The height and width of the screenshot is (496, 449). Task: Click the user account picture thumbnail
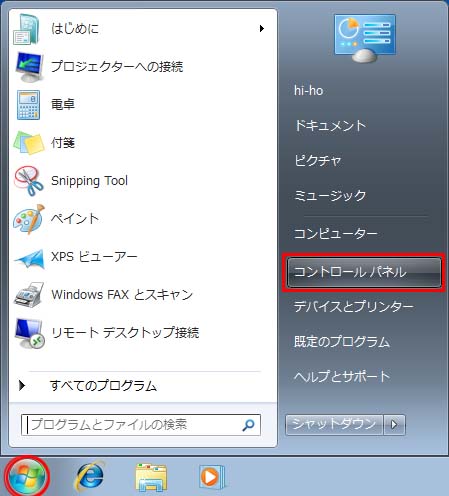point(365,38)
